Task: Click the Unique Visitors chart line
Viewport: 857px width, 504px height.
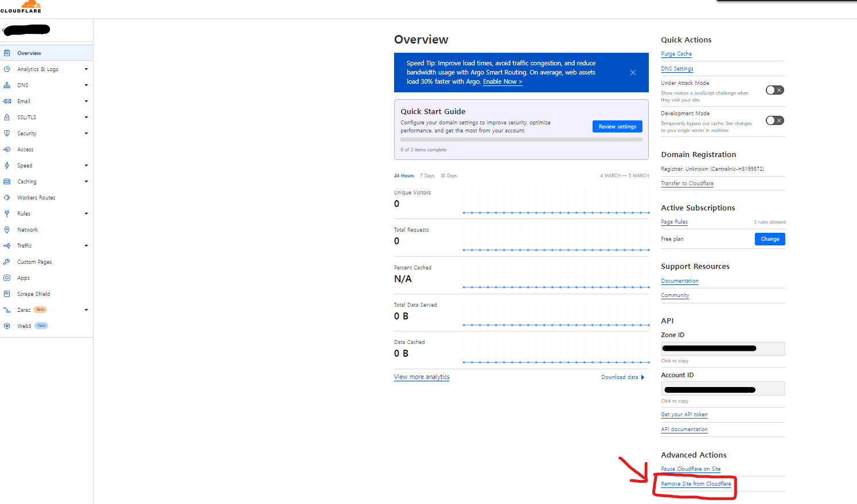Action: tap(556, 213)
